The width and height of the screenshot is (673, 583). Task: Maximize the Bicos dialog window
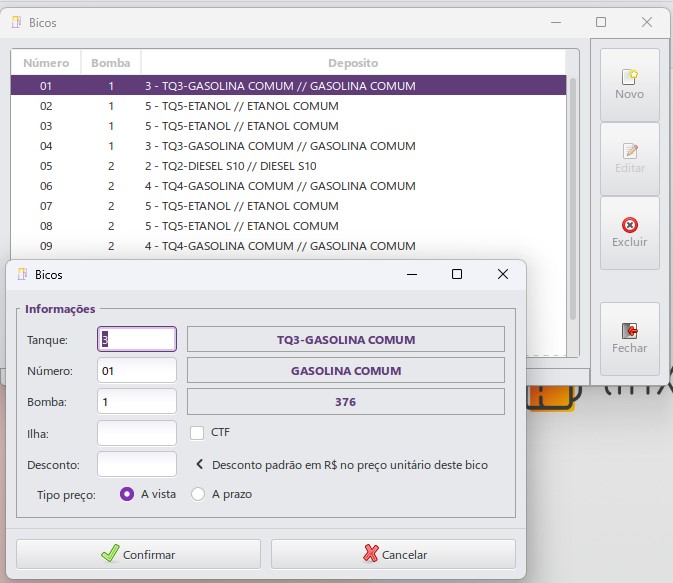pyautogui.click(x=457, y=274)
